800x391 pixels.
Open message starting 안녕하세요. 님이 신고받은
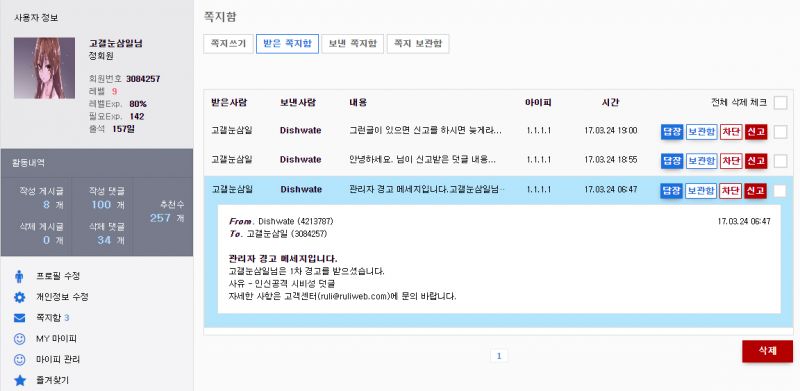[x=422, y=160]
